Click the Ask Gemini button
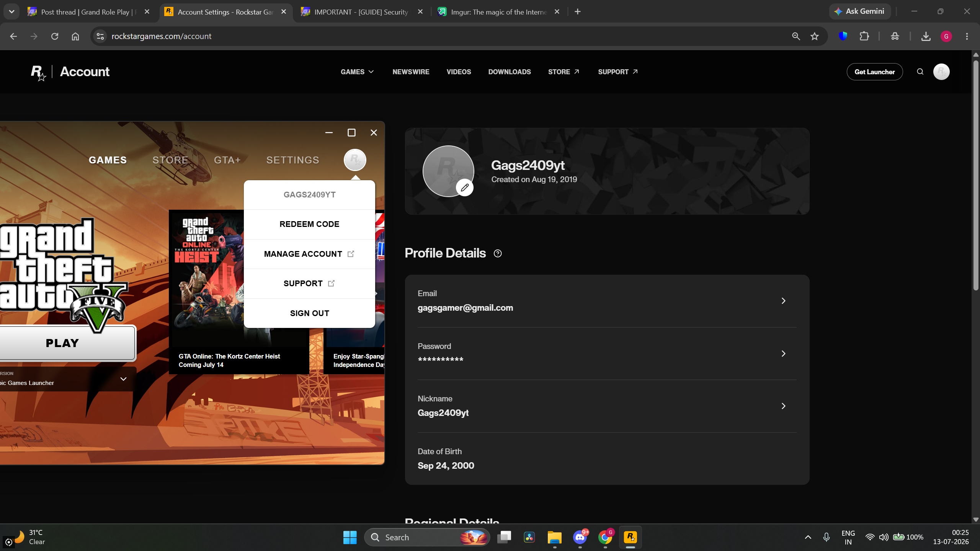Screen dimensions: 980x551 [860, 11]
